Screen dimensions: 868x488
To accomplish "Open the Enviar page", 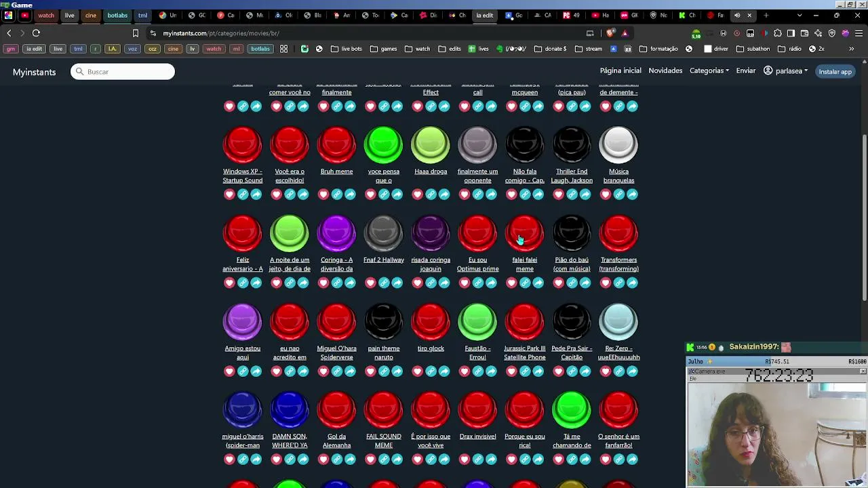I will pyautogui.click(x=746, y=71).
